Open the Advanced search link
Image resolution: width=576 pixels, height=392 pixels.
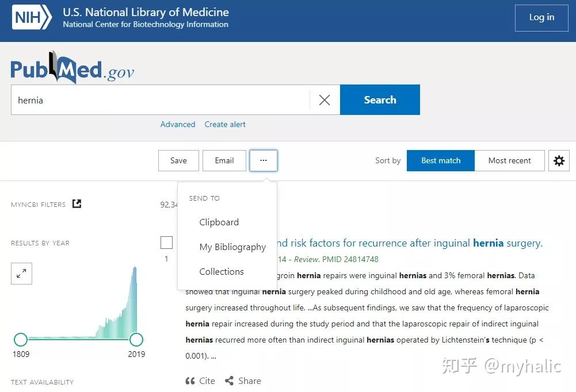[177, 124]
